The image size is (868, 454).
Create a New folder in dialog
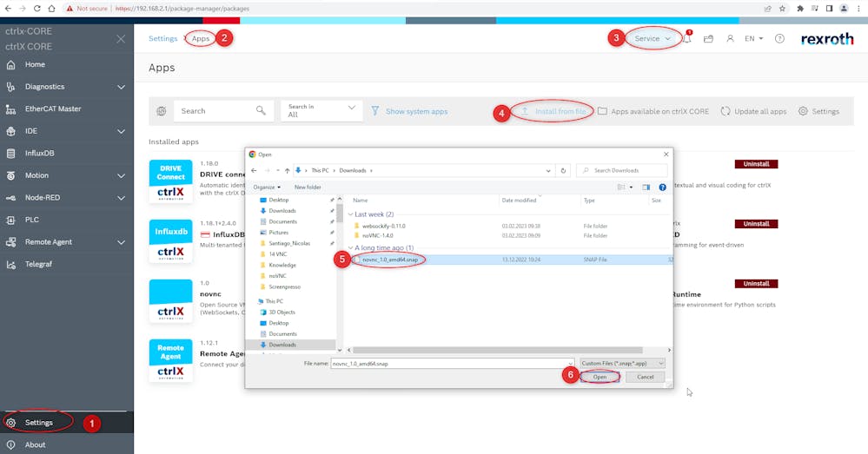coord(308,188)
